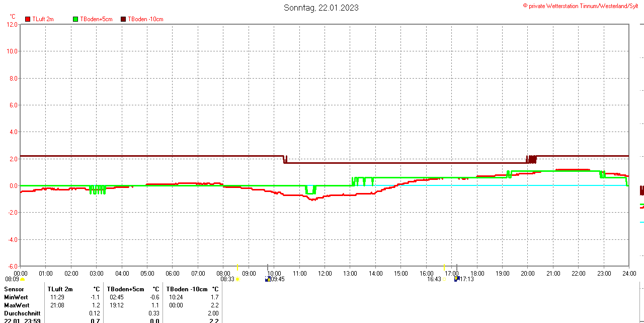
Task: Select the TLuft 2m legend label
Action: coord(43,19)
